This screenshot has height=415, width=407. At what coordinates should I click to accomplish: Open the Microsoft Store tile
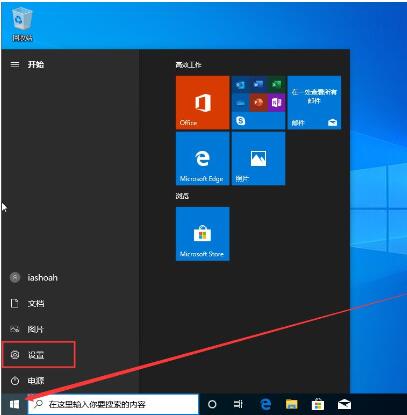click(203, 234)
